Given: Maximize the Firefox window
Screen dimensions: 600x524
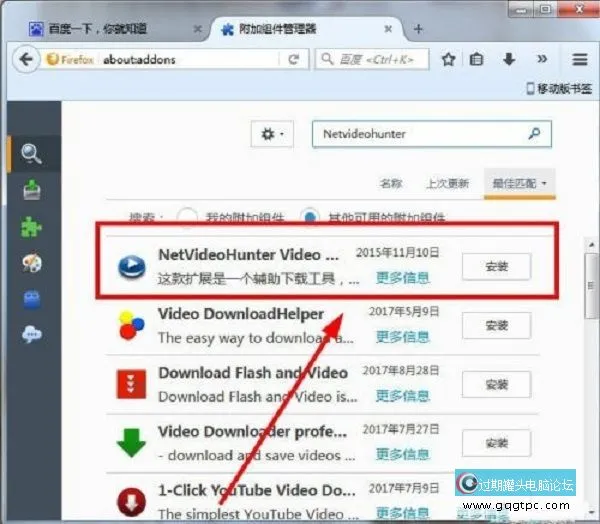Looking at the screenshot, I should tap(545, 9).
